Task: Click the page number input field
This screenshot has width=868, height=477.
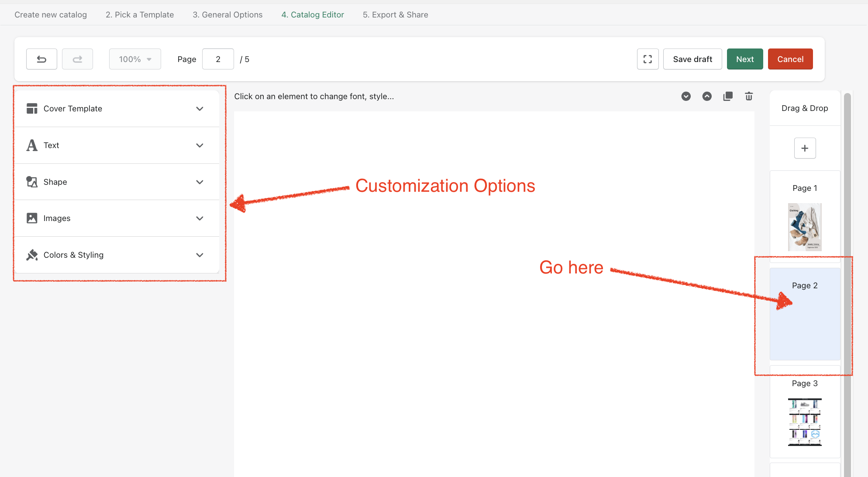Action: click(218, 59)
